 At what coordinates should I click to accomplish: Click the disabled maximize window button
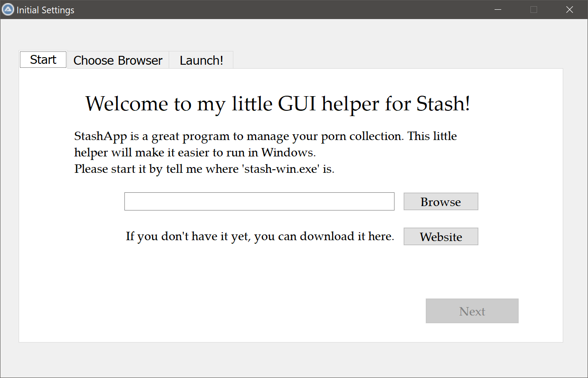[534, 9]
